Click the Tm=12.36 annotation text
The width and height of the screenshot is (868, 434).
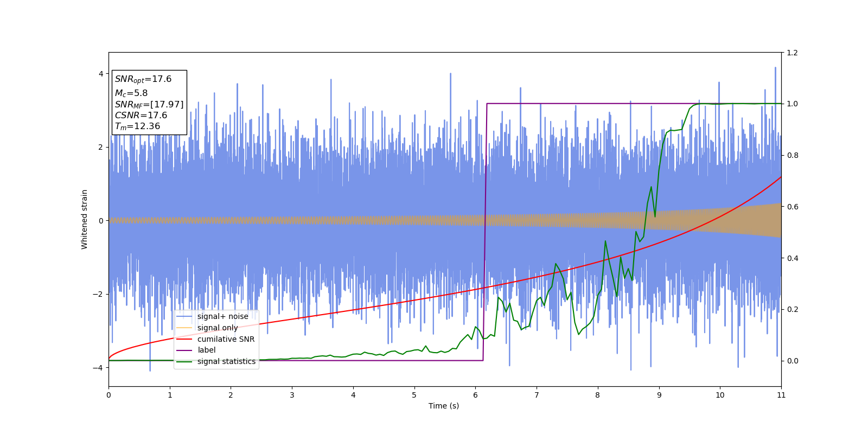pyautogui.click(x=137, y=126)
